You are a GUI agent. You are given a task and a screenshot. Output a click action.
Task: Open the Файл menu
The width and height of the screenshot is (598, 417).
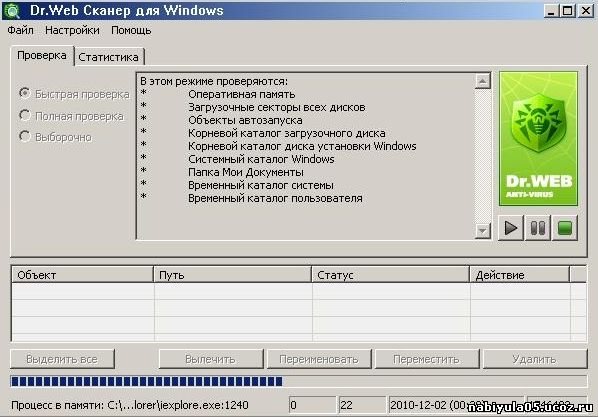tap(20, 30)
